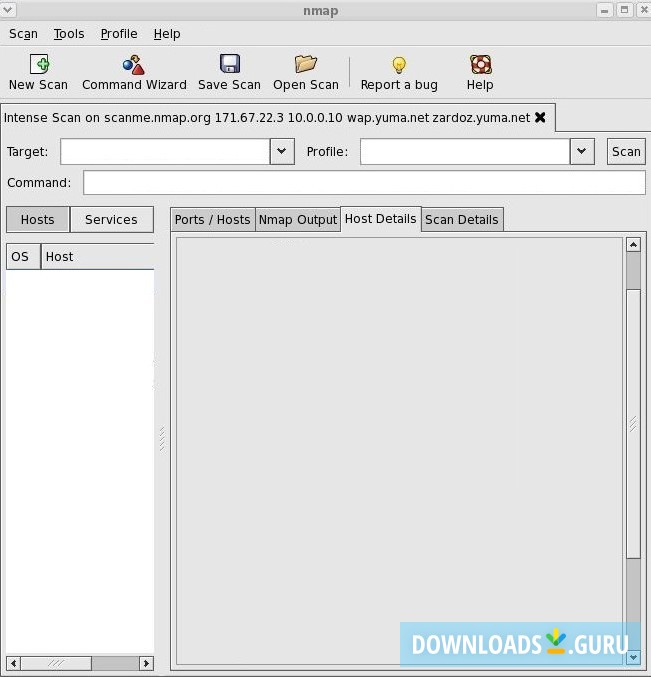The width and height of the screenshot is (651, 677).
Task: Close the Intense Scan tab
Action: tap(540, 117)
